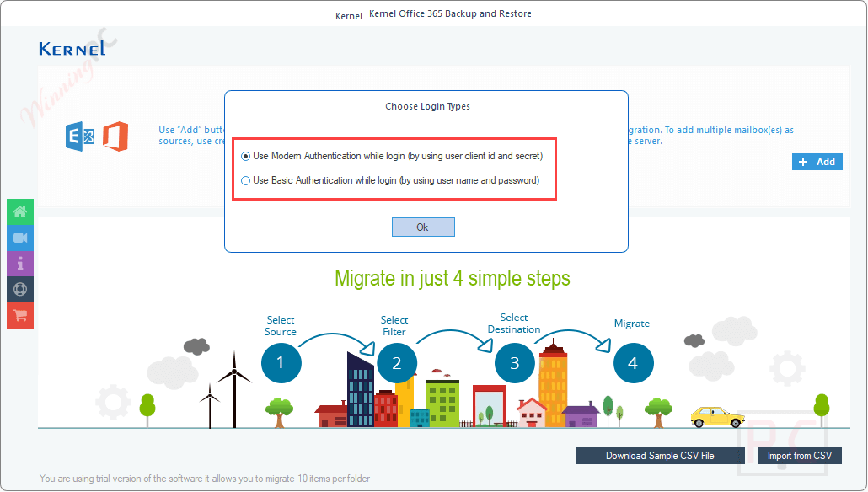Click the Add button to add mailboxes
This screenshot has height=492, width=868.
tap(817, 161)
